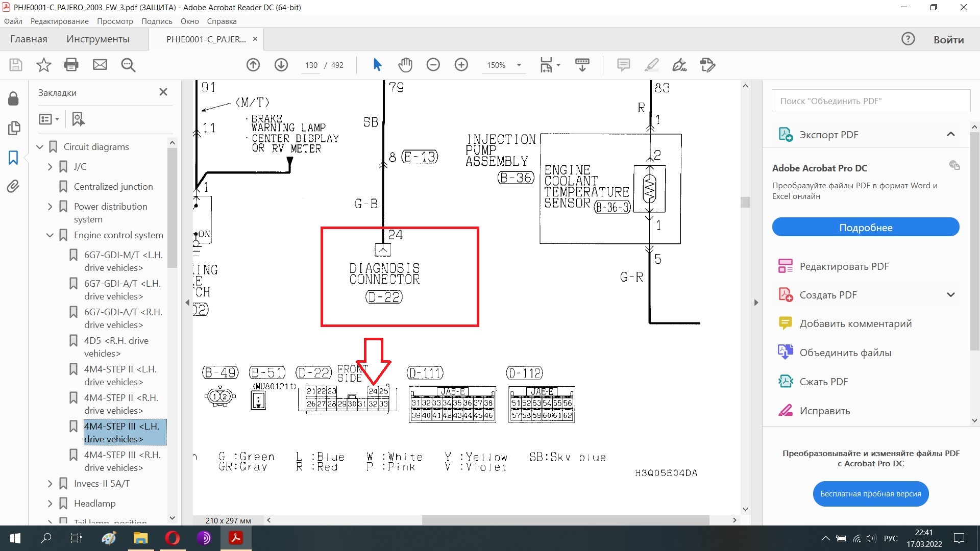Click the Hand pan tool
This screenshot has width=980, height=551.
pos(405,65)
